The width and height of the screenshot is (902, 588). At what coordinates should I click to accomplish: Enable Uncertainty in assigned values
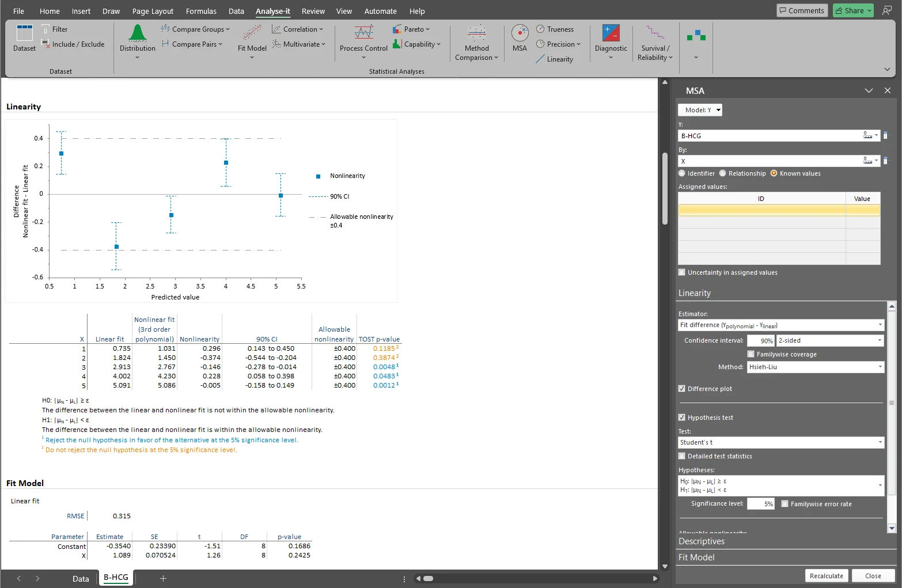tap(682, 272)
